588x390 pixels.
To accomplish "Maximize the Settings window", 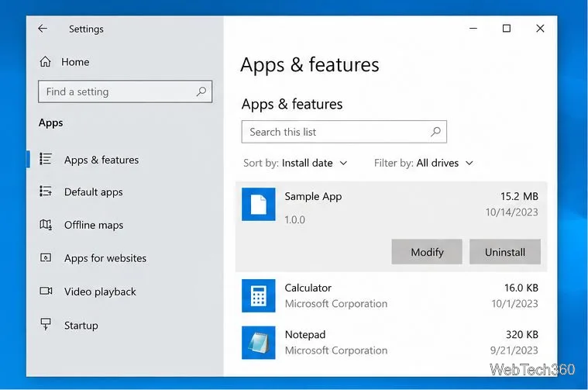I will pyautogui.click(x=506, y=29).
